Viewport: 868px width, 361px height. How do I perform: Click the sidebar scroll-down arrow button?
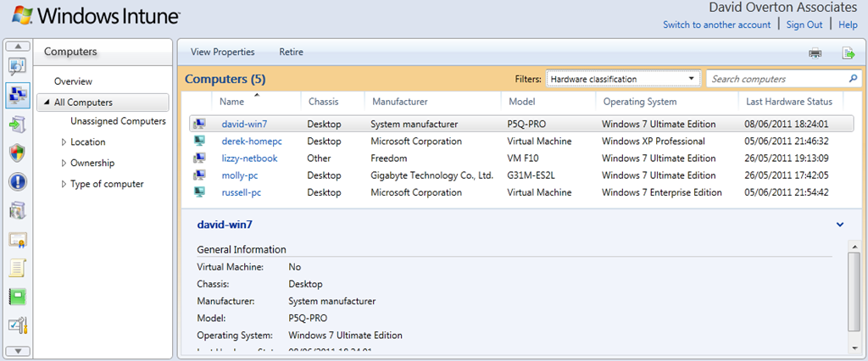click(18, 351)
